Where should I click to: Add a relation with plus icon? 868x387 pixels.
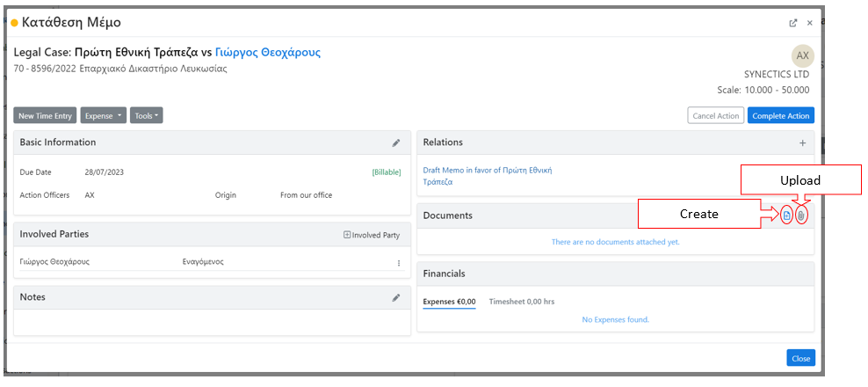(802, 142)
